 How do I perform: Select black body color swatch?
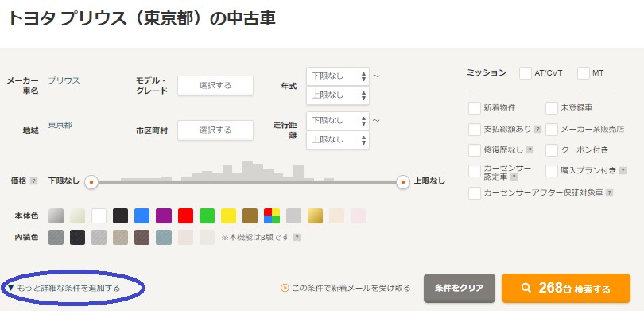tap(120, 216)
